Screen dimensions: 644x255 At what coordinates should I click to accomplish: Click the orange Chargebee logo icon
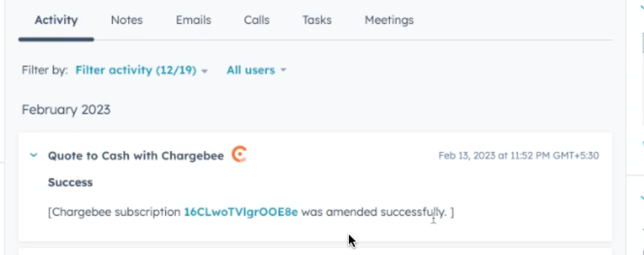pos(239,154)
